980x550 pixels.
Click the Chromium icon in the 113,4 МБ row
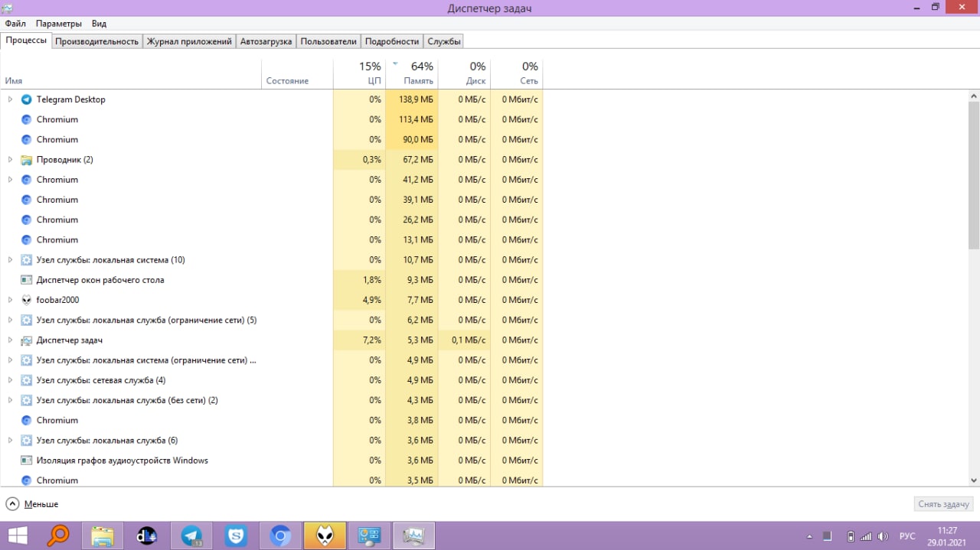point(27,119)
